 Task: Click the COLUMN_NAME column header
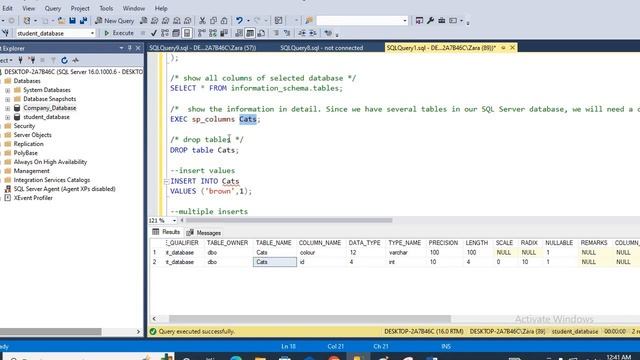tap(320, 243)
